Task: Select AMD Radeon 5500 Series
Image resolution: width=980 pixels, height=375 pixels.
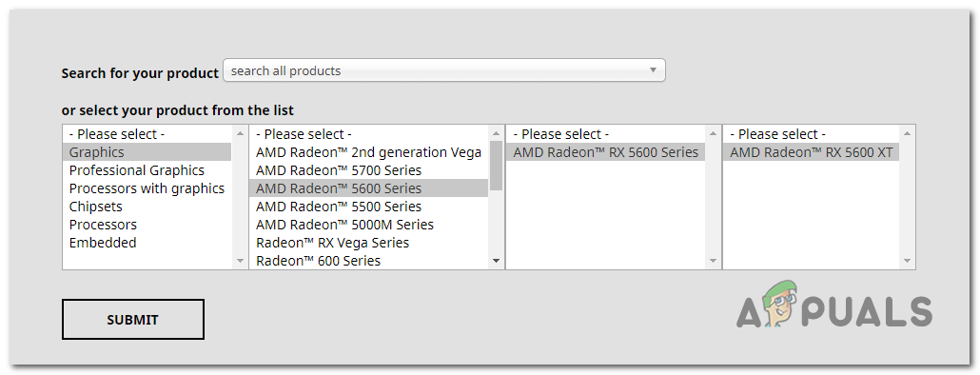Action: [x=369, y=207]
